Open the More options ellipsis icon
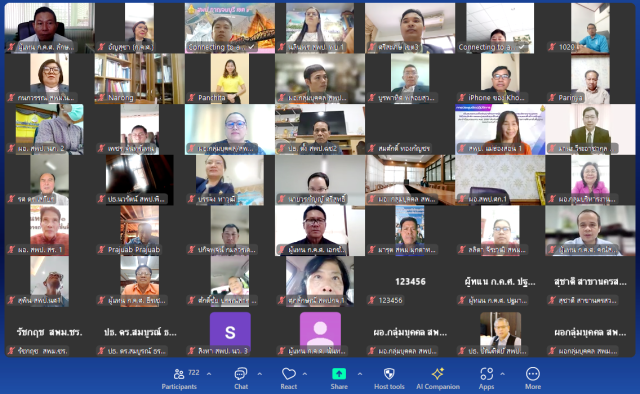Image resolution: width=640 pixels, height=394 pixels. click(x=533, y=374)
